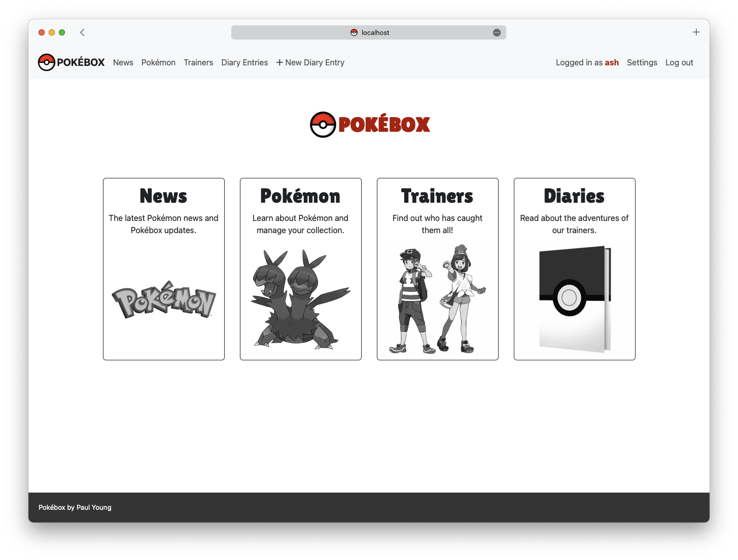The image size is (738, 560).
Task: Click the plus icon beside New Diary Entry
Action: pyautogui.click(x=279, y=62)
